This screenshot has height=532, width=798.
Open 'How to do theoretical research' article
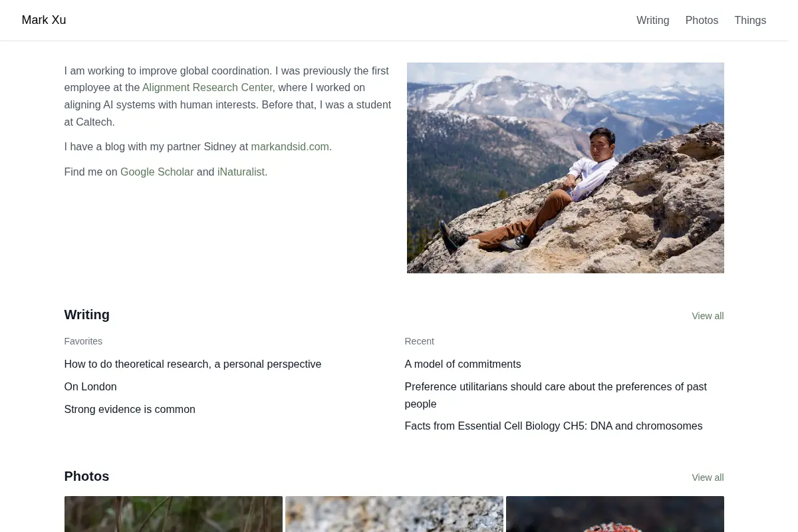[193, 364]
